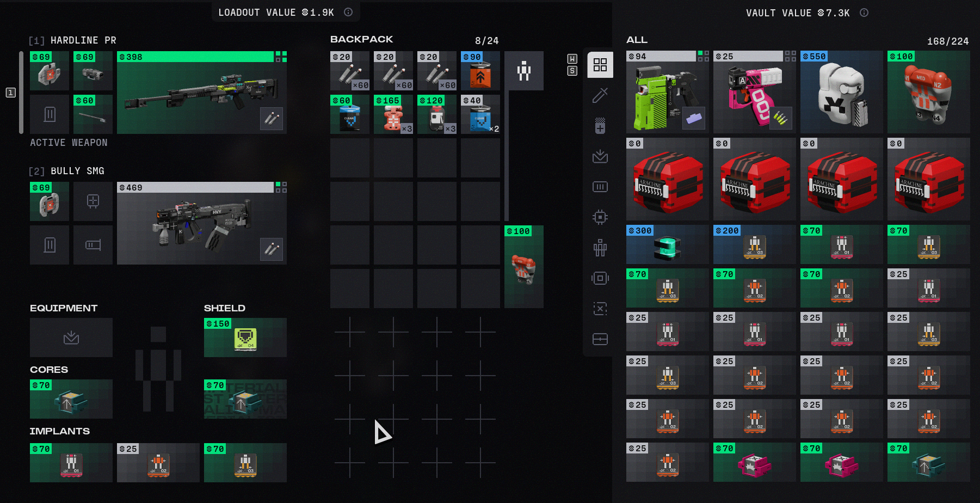Click the "HARDLINE PR" weapon name

83,40
